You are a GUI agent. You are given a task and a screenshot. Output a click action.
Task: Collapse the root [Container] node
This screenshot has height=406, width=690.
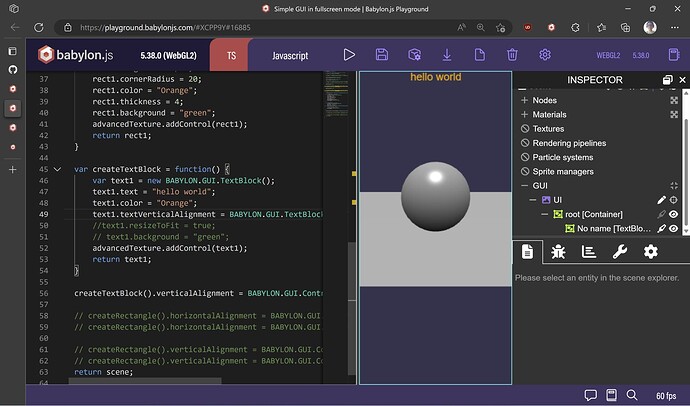coord(544,214)
